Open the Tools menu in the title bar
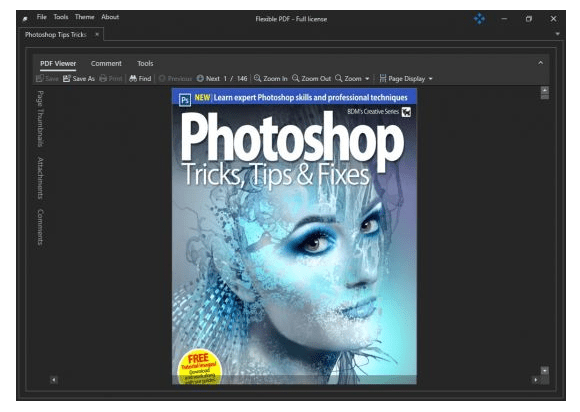 pyautogui.click(x=61, y=17)
